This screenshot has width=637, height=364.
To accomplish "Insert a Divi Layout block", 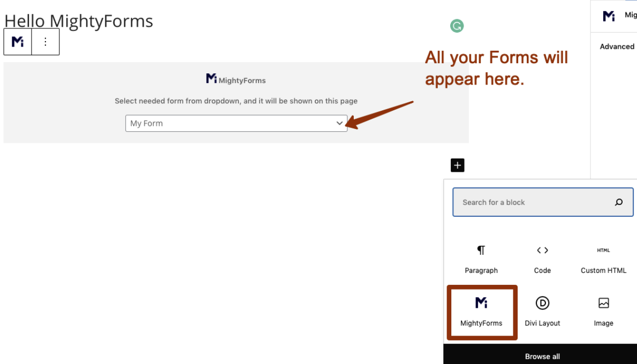I will click(x=542, y=313).
